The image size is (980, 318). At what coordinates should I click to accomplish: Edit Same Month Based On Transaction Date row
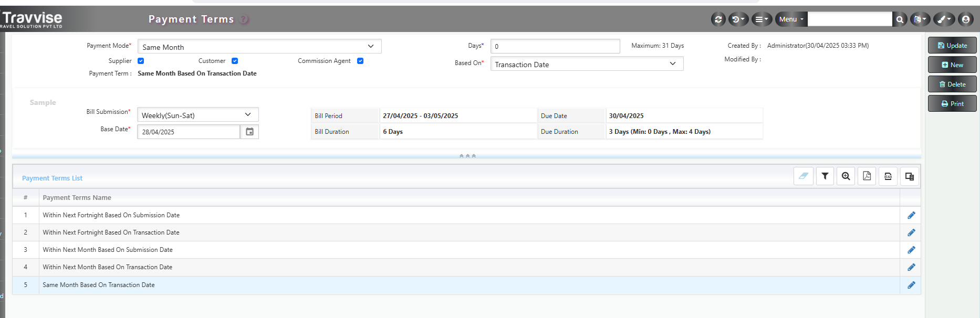click(x=911, y=285)
